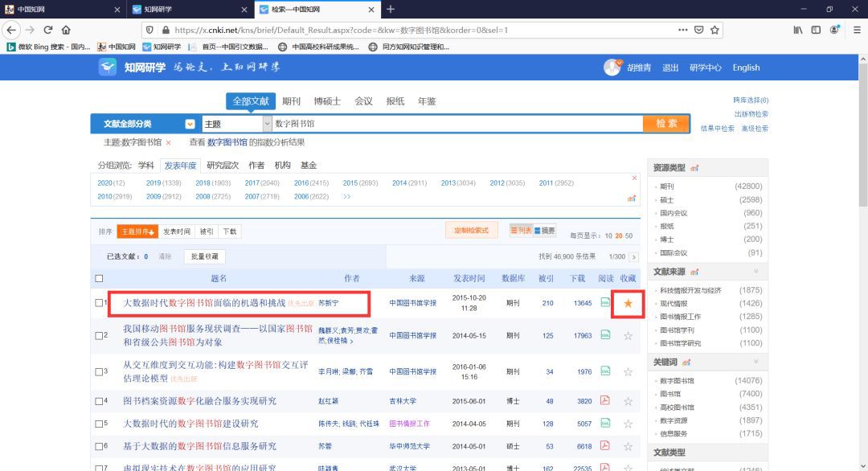Screen dimensions: 868x471
Task: Click the PDF reading icon for result 4
Action: 605,400
